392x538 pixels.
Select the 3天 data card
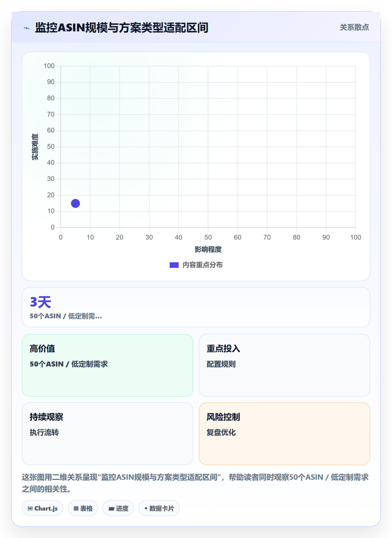pyautogui.click(x=196, y=307)
